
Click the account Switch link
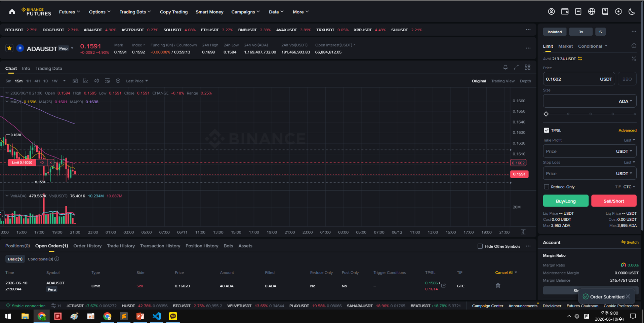pos(630,242)
